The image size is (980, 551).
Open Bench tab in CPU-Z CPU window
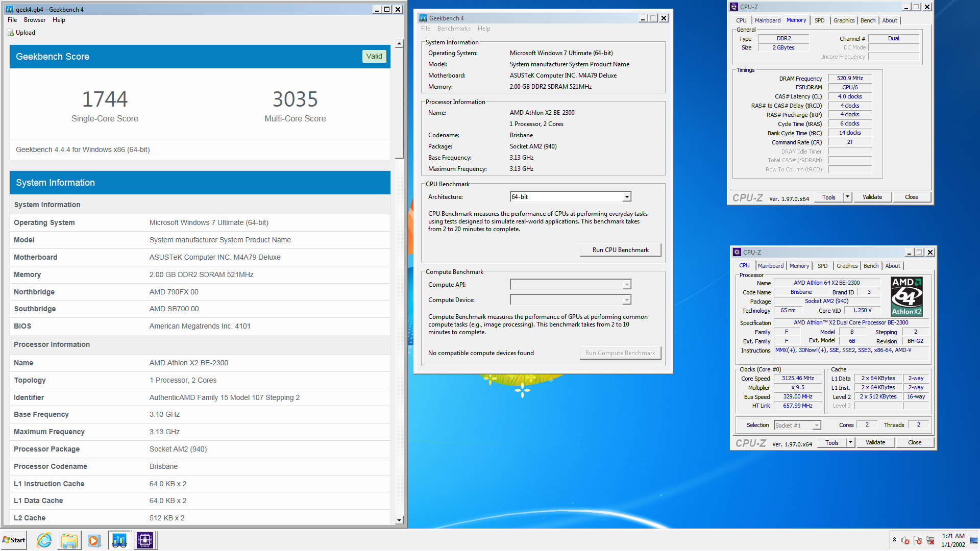871,266
